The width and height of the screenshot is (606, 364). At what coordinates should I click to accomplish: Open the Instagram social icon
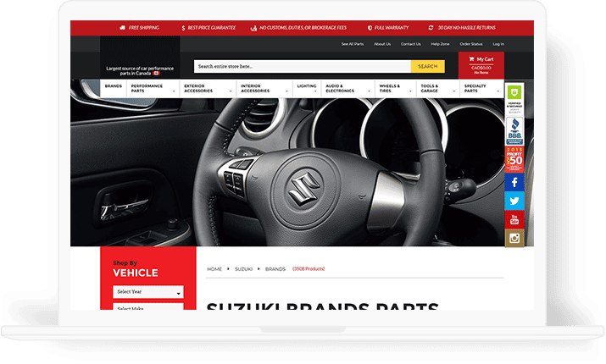514,238
